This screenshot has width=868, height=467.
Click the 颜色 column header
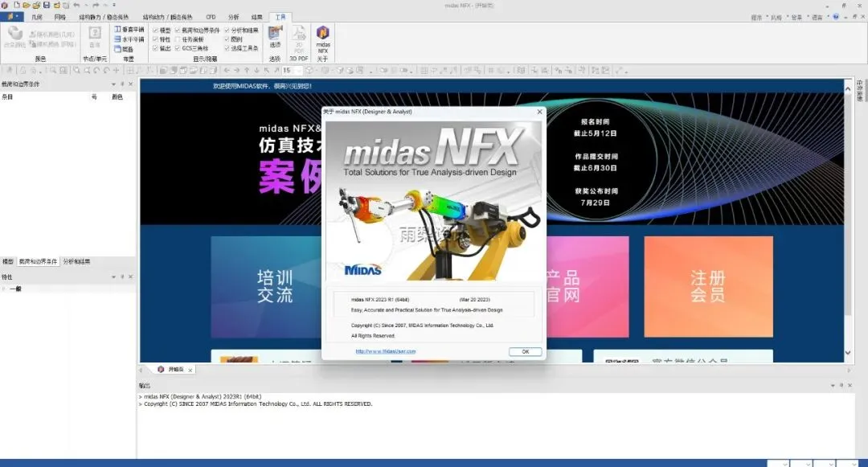[x=117, y=96]
